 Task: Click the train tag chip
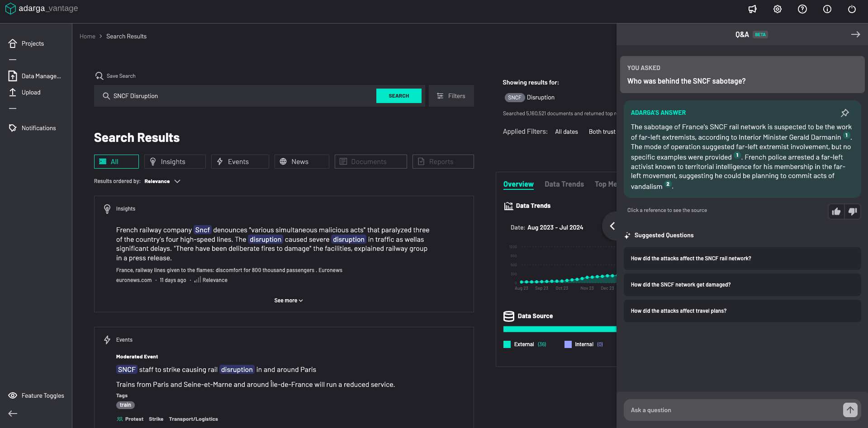coord(125,405)
